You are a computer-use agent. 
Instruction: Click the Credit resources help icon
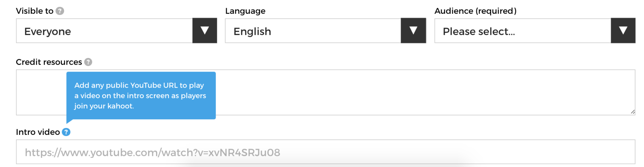click(88, 62)
